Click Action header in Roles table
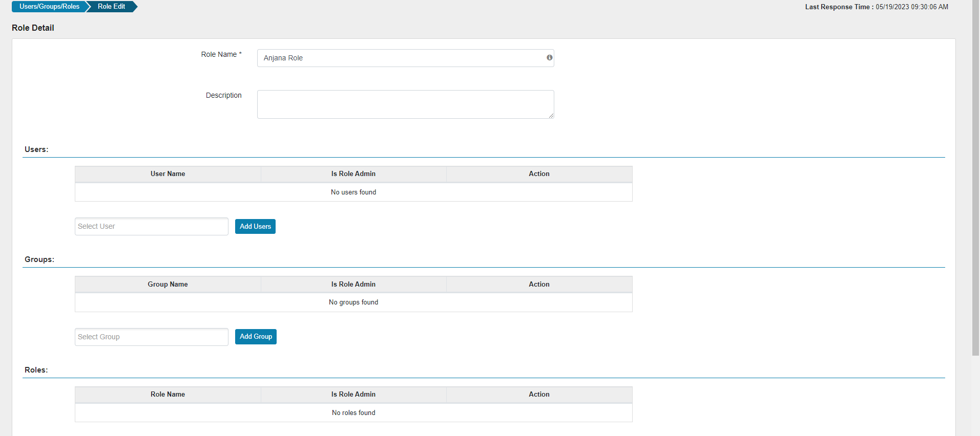980x436 pixels. click(539, 395)
